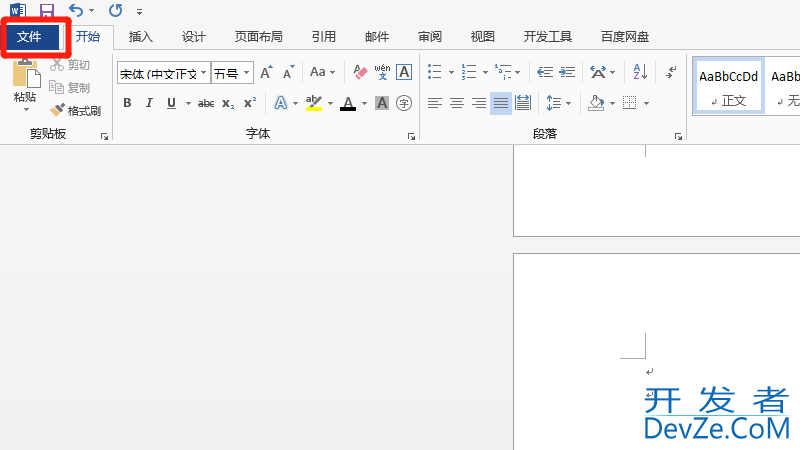Screen dimensions: 800x450
Task: Click the Text Effects glowing A icon
Action: point(281,103)
